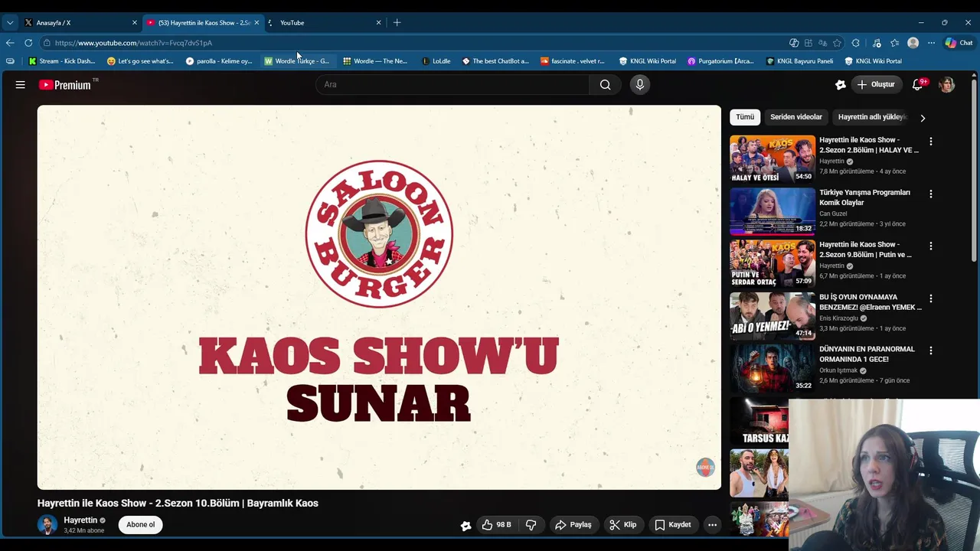Viewport: 980px width, 551px height.
Task: Select the Tümü filter chip
Action: [x=745, y=117]
